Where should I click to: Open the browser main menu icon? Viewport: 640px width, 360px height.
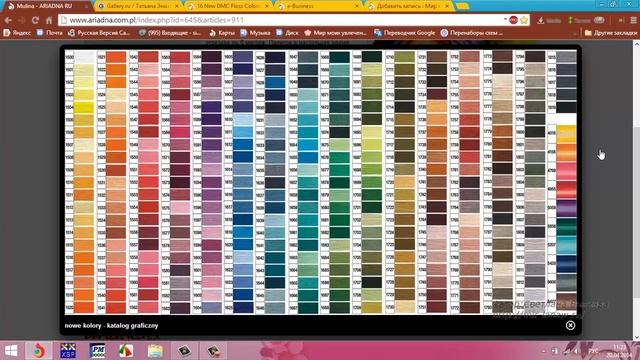point(633,20)
